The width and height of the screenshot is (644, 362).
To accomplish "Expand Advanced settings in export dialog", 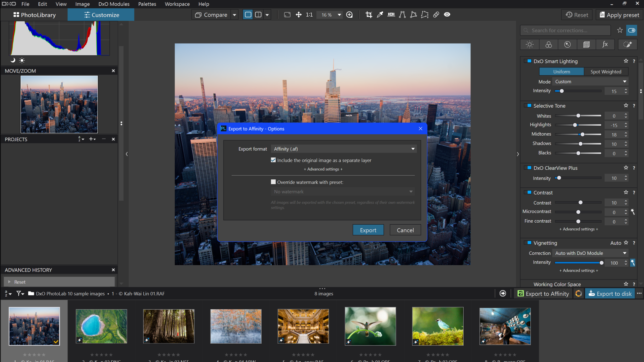I will click(323, 169).
